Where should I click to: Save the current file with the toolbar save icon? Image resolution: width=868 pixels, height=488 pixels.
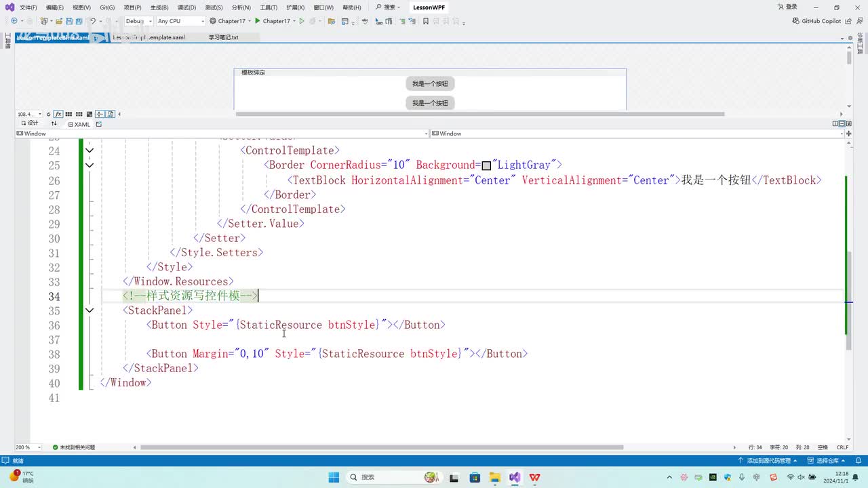click(69, 21)
